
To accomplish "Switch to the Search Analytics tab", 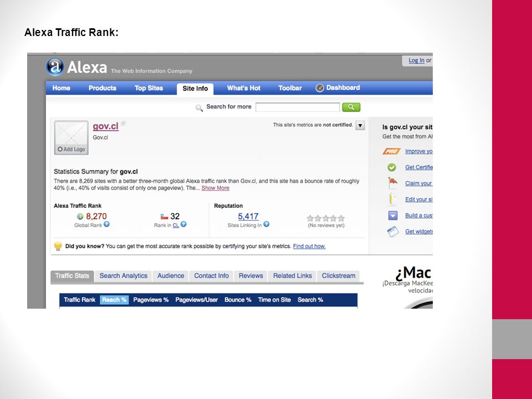I will click(x=124, y=276).
